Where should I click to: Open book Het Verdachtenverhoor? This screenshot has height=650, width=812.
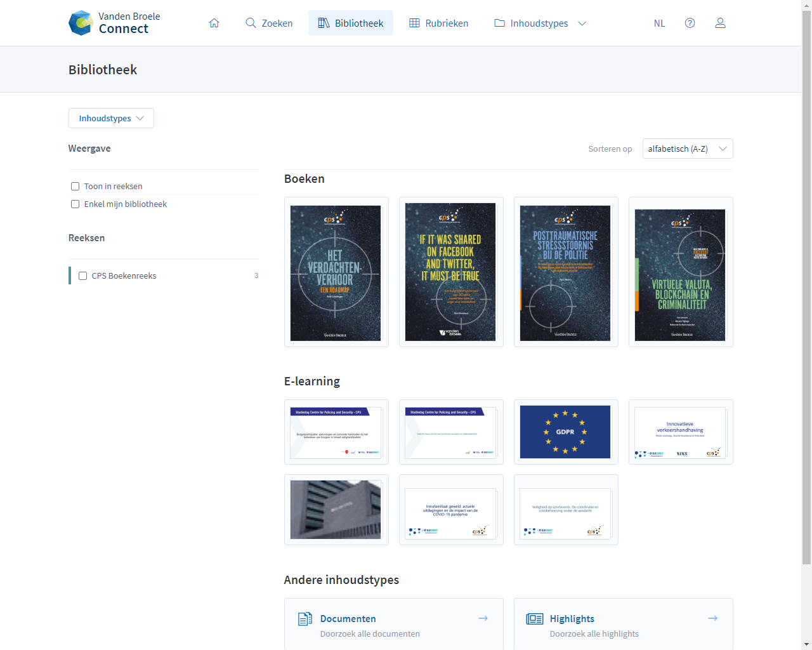point(336,272)
